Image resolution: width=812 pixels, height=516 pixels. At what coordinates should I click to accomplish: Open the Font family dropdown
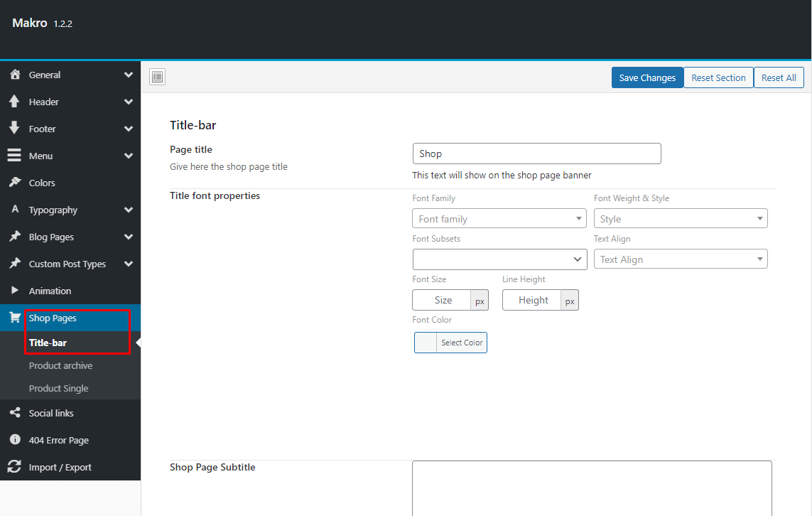click(499, 219)
